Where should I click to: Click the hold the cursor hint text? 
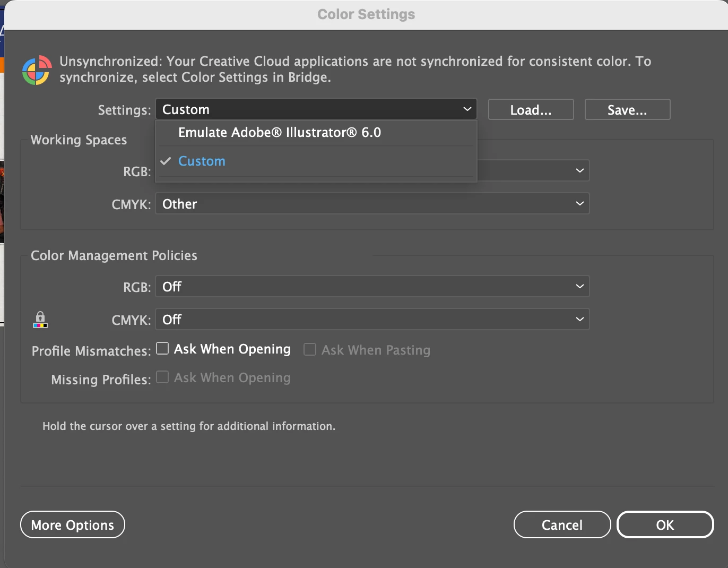click(189, 426)
